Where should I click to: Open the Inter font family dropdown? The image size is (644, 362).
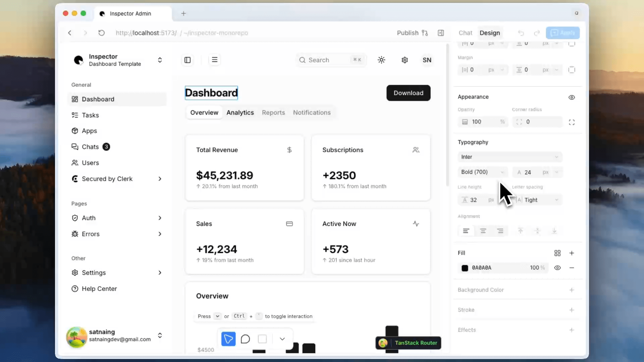509,157
